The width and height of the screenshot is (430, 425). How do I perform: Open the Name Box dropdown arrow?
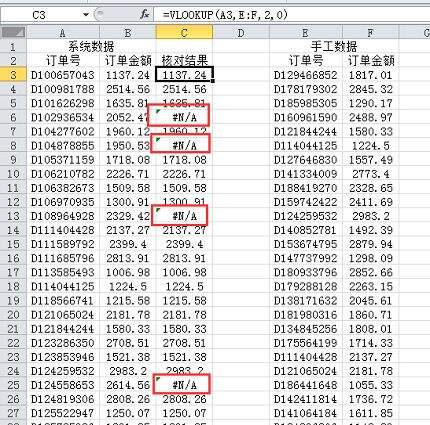pyautogui.click(x=86, y=15)
